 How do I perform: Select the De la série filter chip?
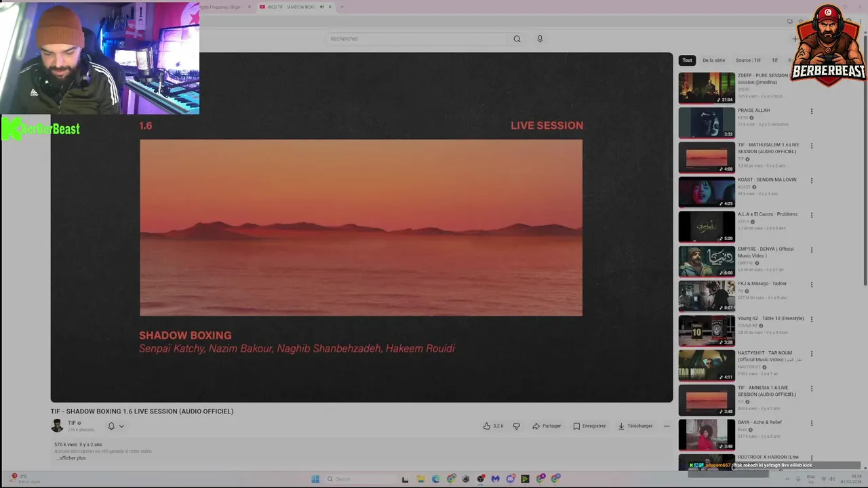(x=713, y=60)
